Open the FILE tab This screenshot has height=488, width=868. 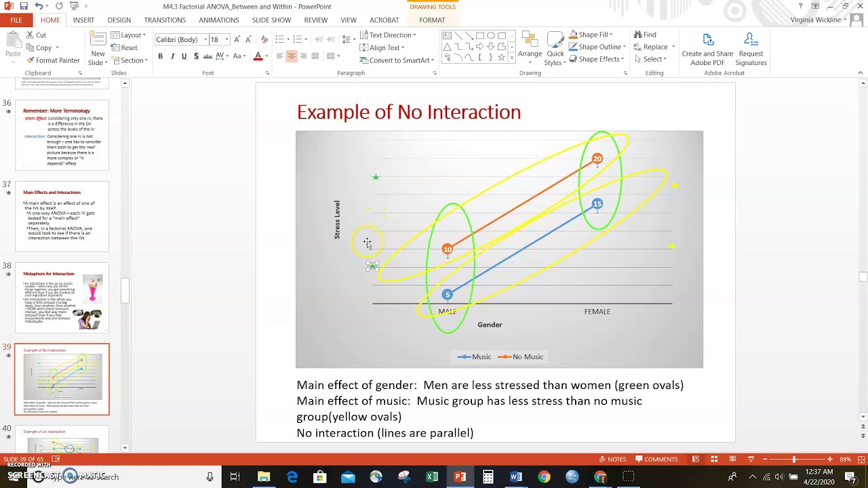(16, 20)
